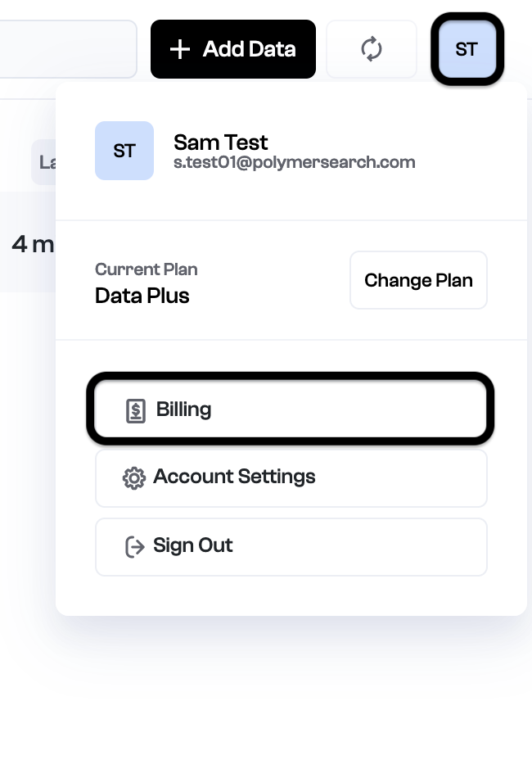Click the plus icon in Add Data

tap(180, 50)
